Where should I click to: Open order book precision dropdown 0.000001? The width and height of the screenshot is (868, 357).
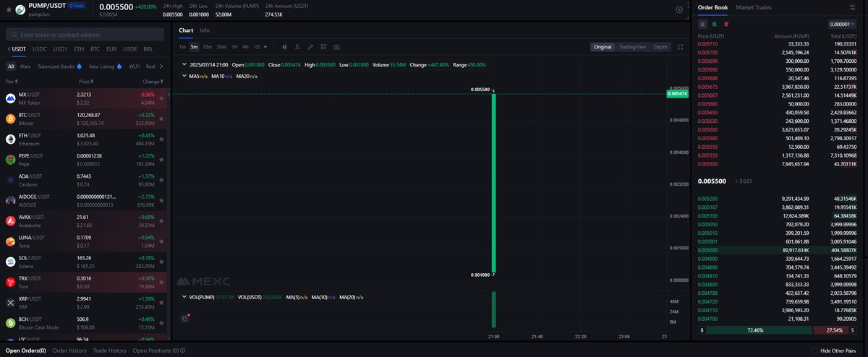click(x=842, y=24)
